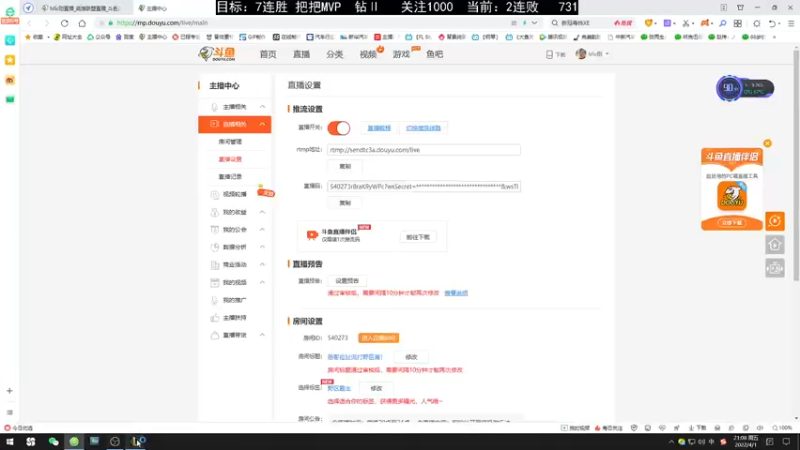
Task: Open the user avatar dropdown in header
Action: (x=592, y=54)
